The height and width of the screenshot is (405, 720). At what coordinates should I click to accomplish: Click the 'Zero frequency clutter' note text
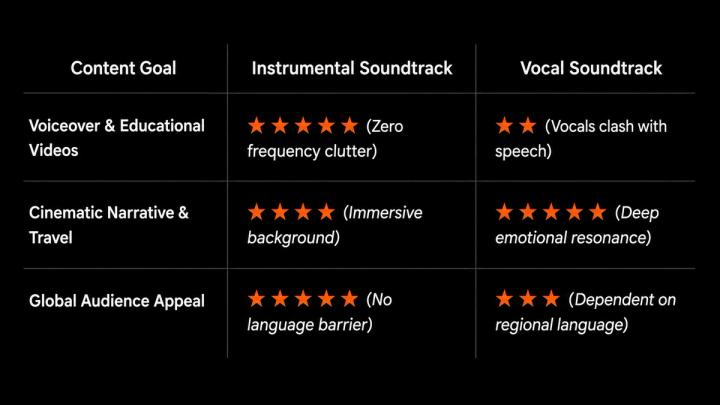pos(325,138)
